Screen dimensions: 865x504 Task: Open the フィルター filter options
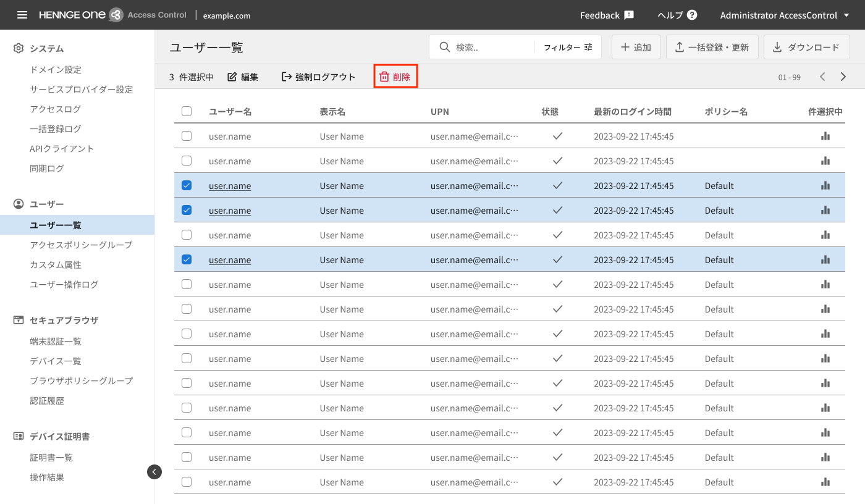[568, 47]
